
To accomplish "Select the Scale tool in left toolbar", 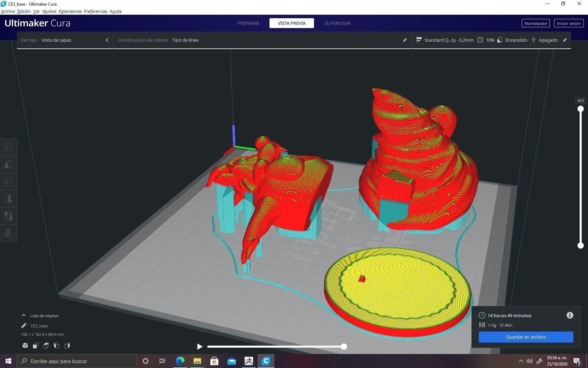I will point(8,164).
